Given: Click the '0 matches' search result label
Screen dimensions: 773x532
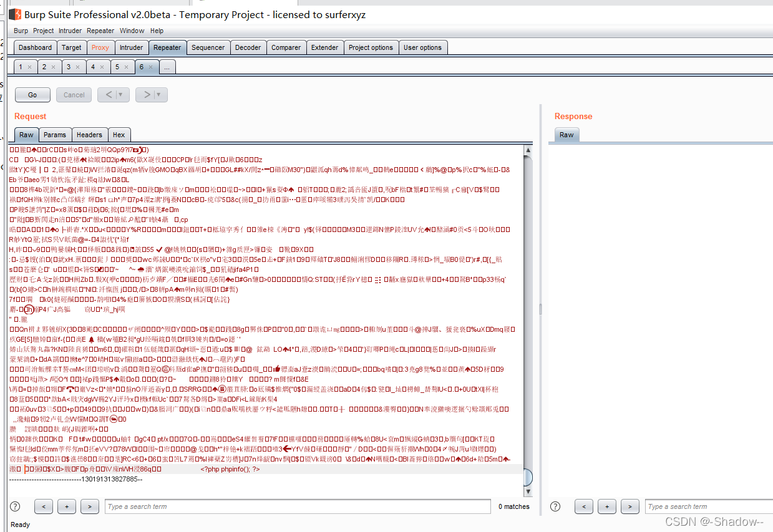Looking at the screenshot, I should (x=514, y=506).
